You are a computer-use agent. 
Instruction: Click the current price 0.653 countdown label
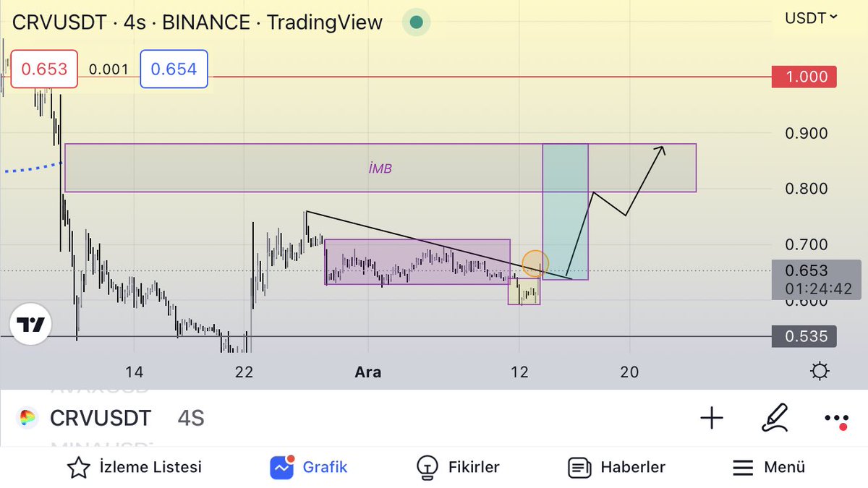point(816,280)
